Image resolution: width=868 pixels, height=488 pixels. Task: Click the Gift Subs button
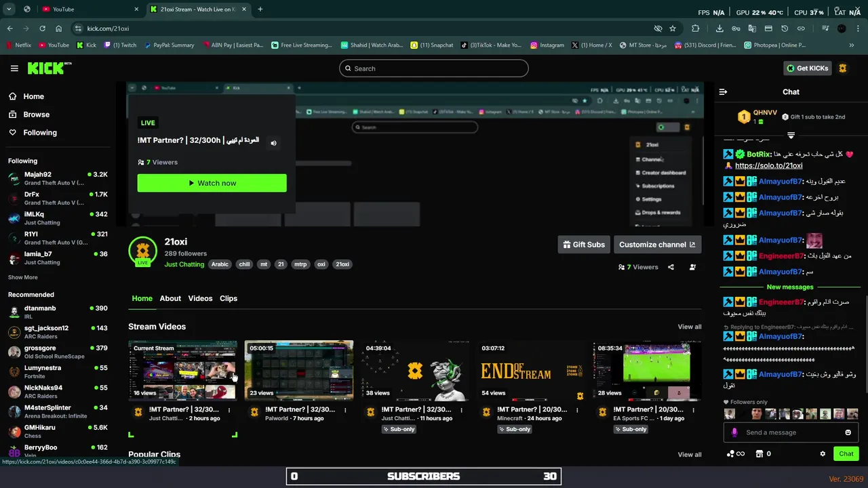[x=583, y=245]
